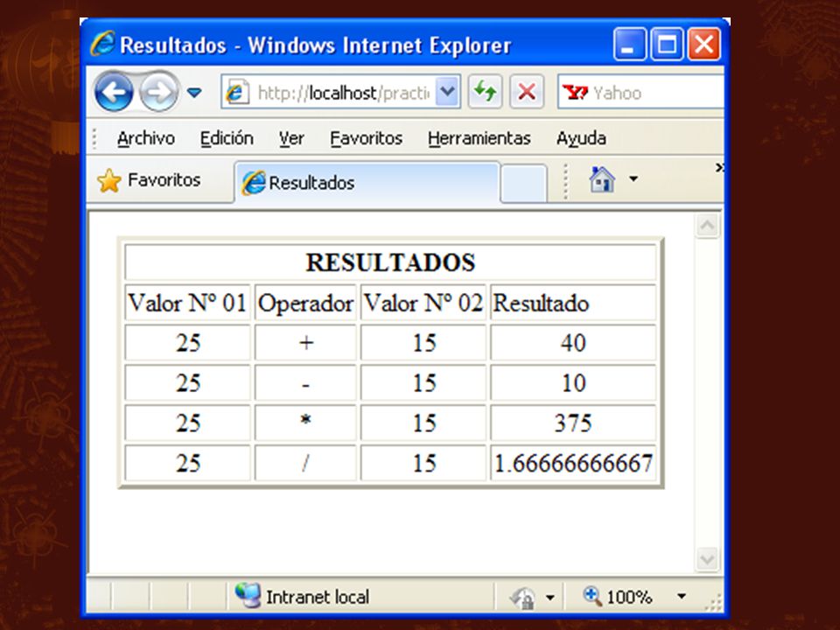Maximize the Internet Explorer window
840x630 pixels.
[x=667, y=44]
